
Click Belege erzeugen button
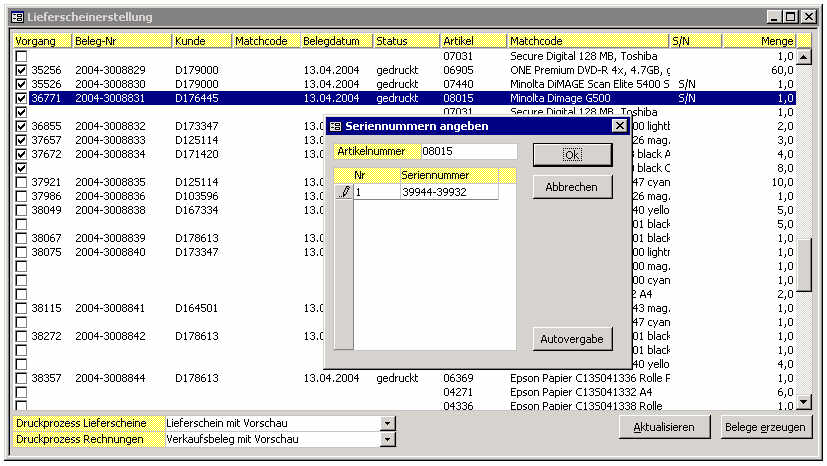[767, 427]
